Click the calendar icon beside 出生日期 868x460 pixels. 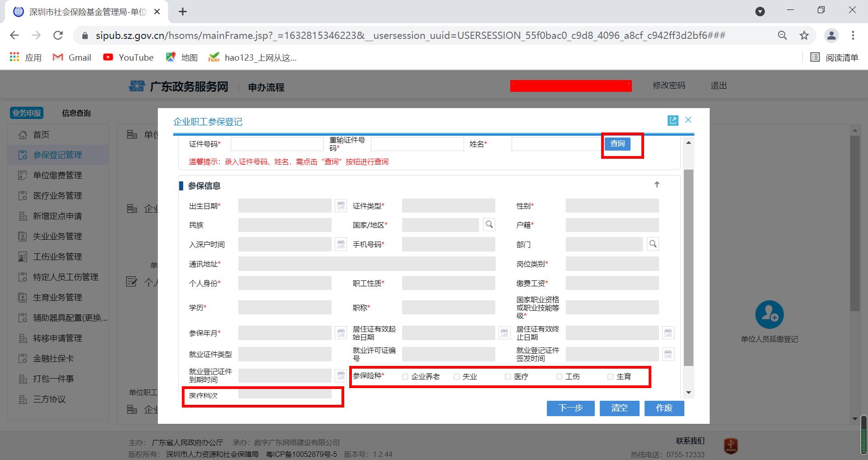[x=340, y=205]
